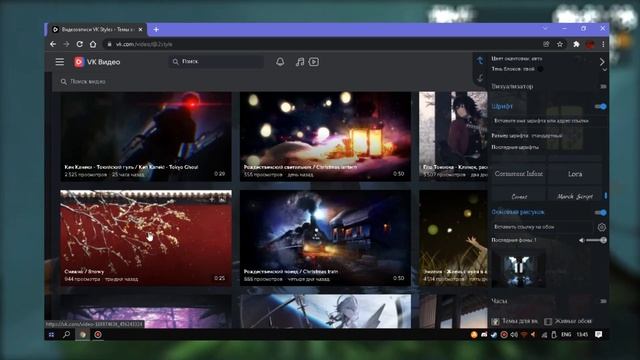Open a new browser tab
640x360 pixels.
(x=156, y=29)
